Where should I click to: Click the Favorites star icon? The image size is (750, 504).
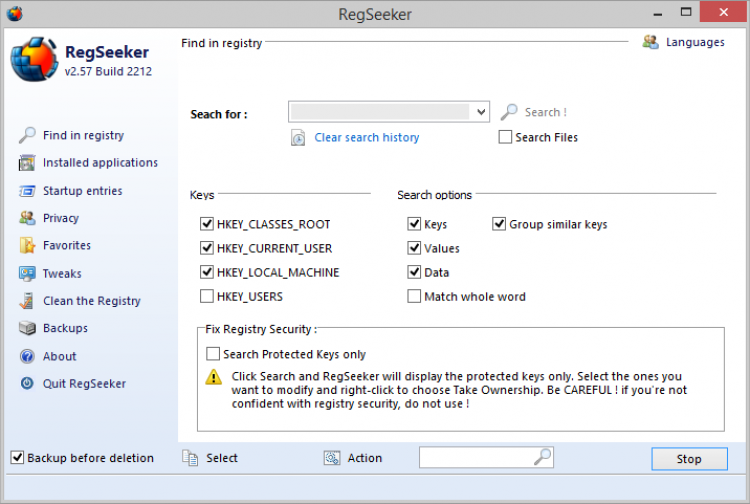coord(27,245)
